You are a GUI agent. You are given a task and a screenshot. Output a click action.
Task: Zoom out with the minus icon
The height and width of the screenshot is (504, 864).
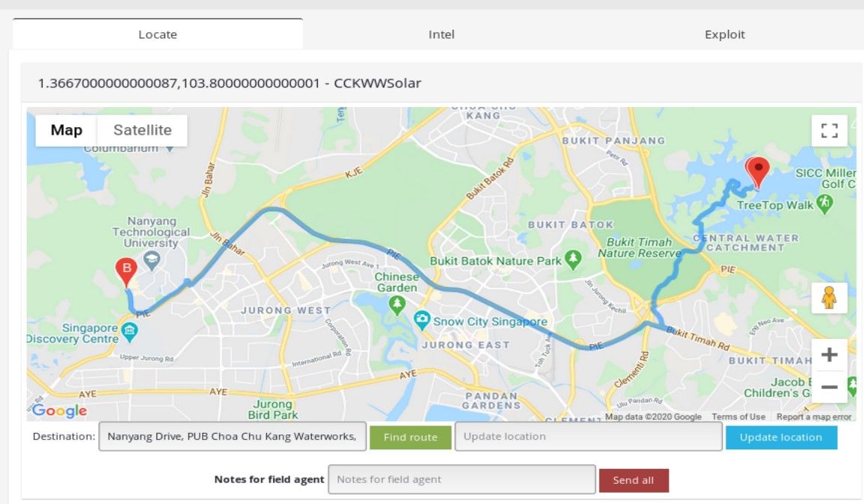(x=830, y=387)
